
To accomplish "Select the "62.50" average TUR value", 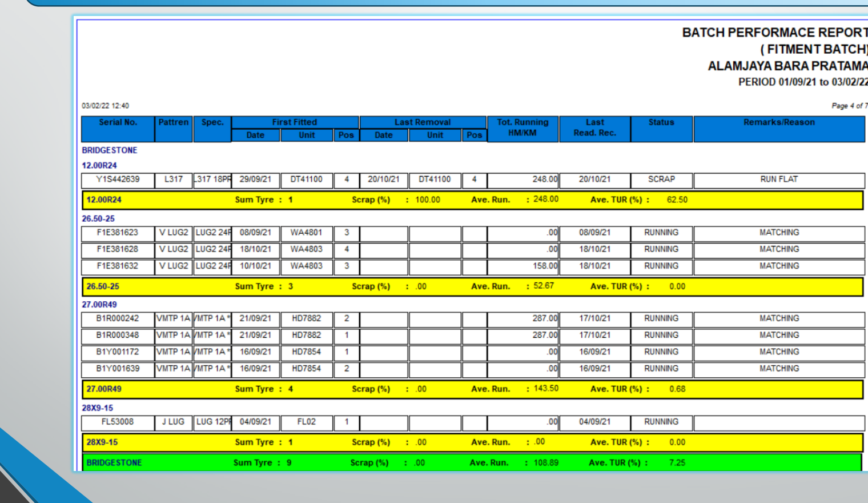I will (677, 200).
